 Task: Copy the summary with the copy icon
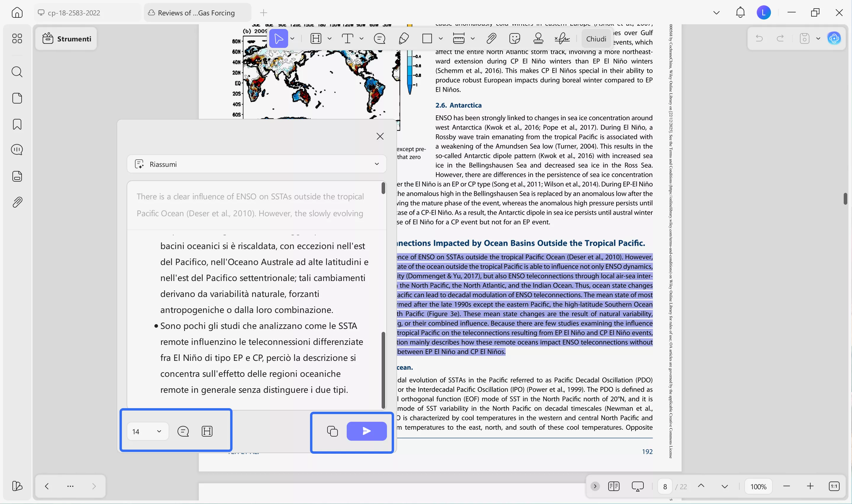[332, 431]
